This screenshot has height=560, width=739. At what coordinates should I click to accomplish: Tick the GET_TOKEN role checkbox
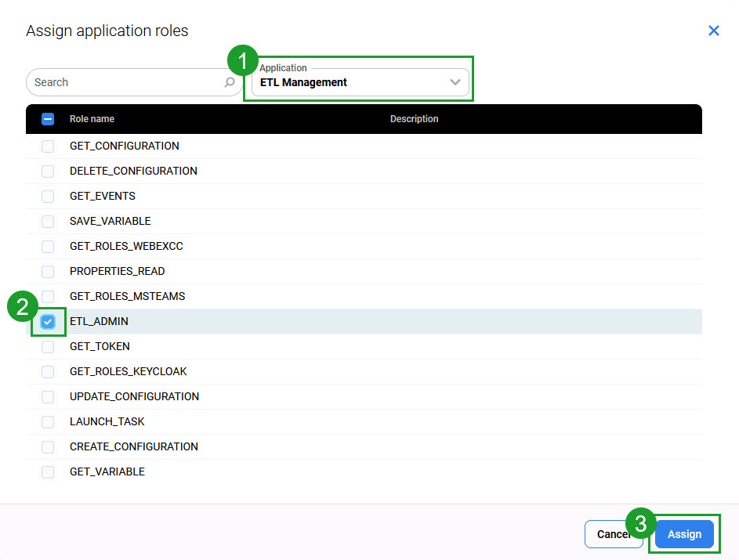click(48, 346)
